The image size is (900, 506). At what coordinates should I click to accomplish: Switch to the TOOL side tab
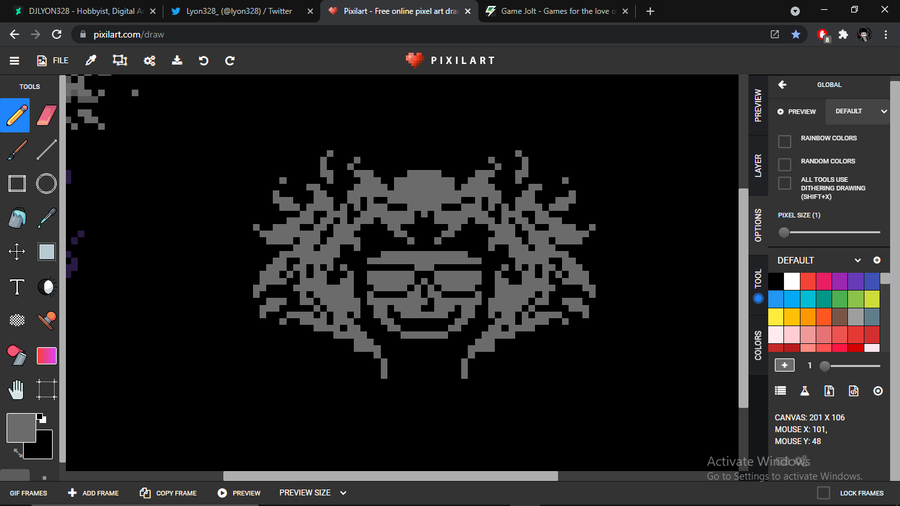point(758,284)
